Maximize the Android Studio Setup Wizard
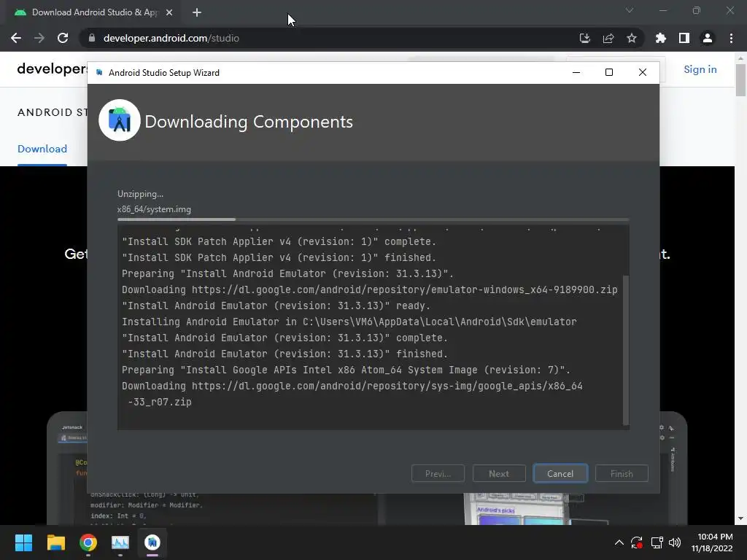Image resolution: width=747 pixels, height=560 pixels. [x=609, y=72]
